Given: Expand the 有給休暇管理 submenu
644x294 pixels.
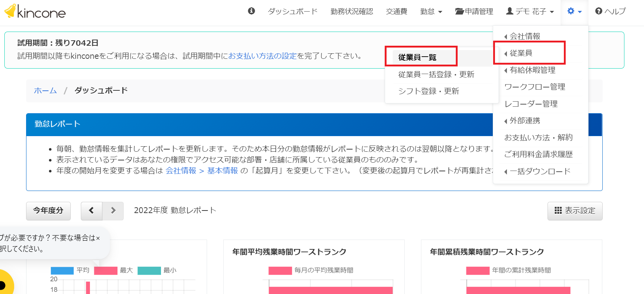Looking at the screenshot, I should [530, 70].
